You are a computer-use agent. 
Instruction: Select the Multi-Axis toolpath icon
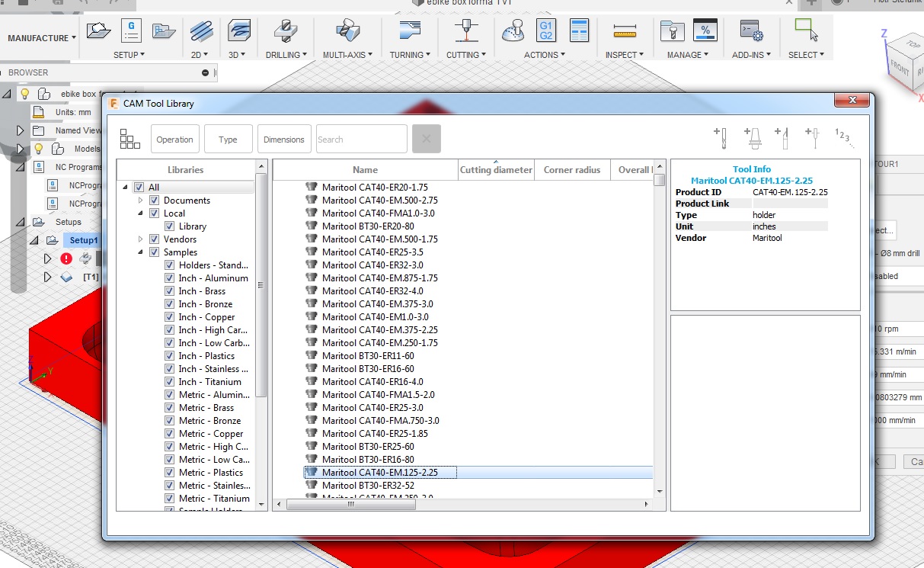click(x=347, y=30)
